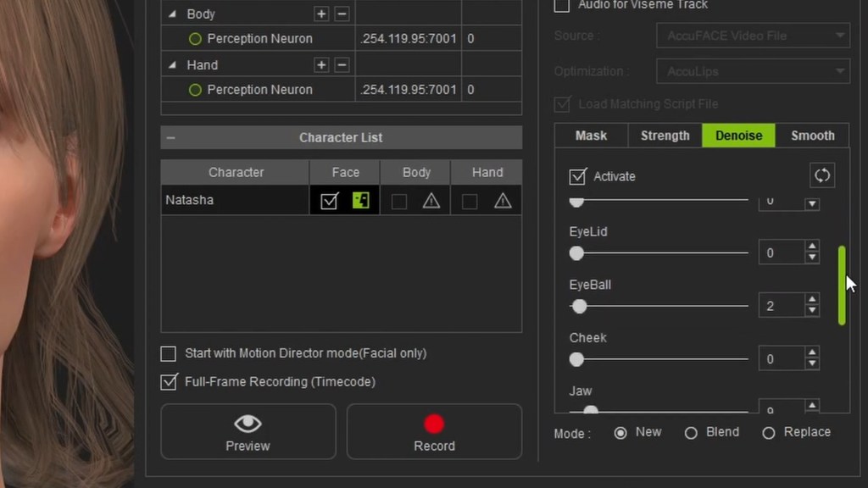Viewport: 868px width, 488px height.
Task: Click EyeLid value field
Action: (x=782, y=252)
